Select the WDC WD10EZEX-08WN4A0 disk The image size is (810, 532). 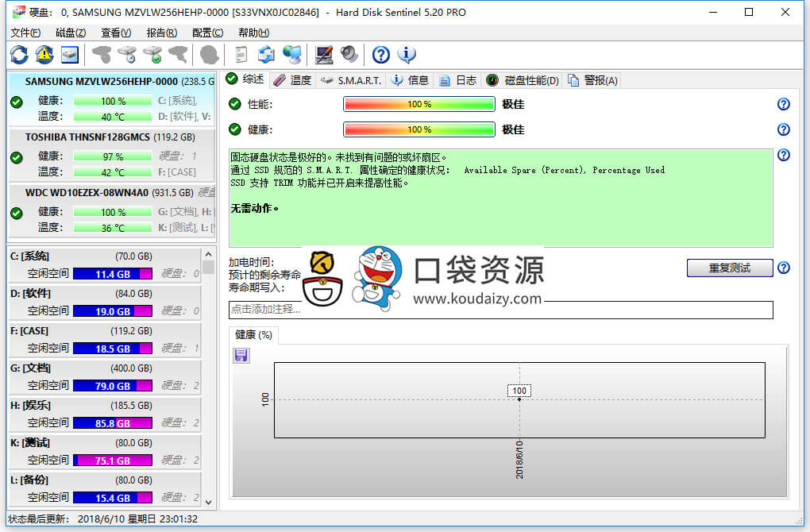112,210
